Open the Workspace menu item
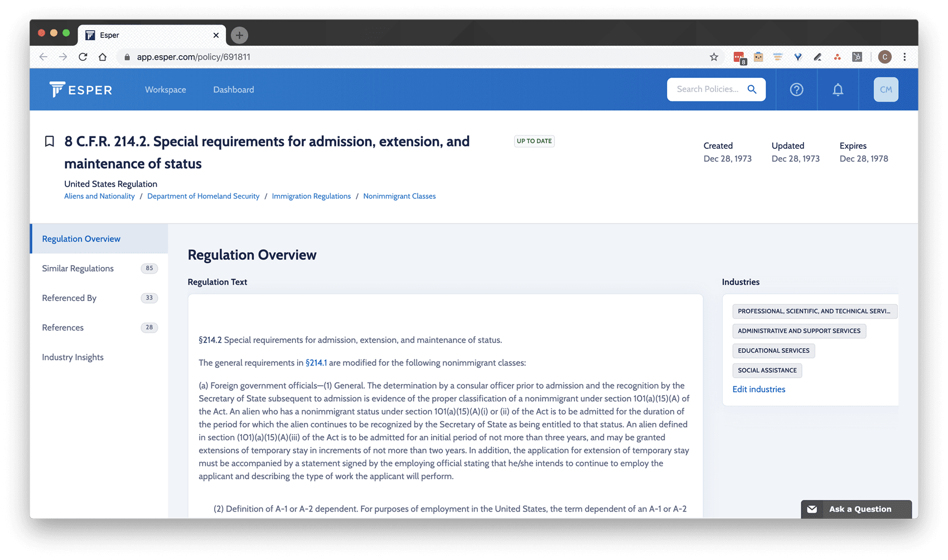948x560 pixels. tap(166, 89)
